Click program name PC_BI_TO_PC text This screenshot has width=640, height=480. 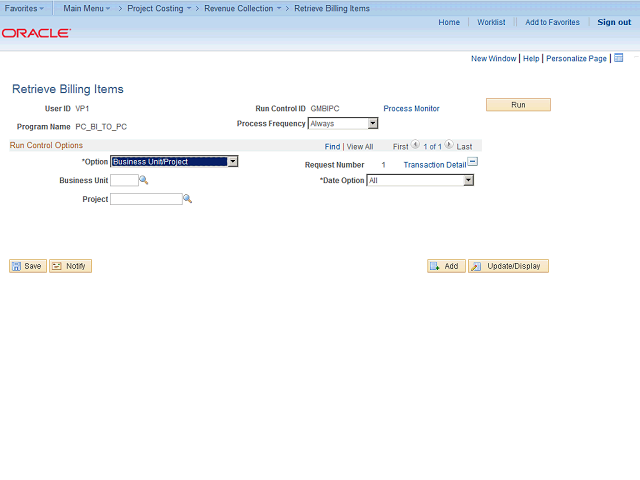(101, 127)
